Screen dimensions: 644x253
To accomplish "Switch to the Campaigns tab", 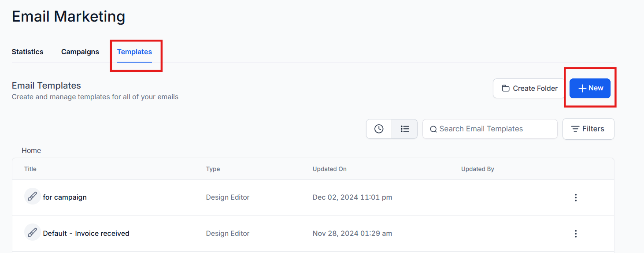I will (80, 52).
